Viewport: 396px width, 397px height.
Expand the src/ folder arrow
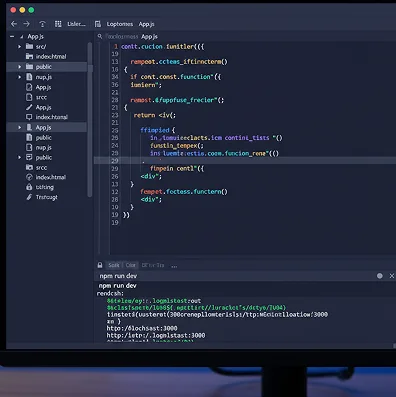pyautogui.click(x=20, y=47)
